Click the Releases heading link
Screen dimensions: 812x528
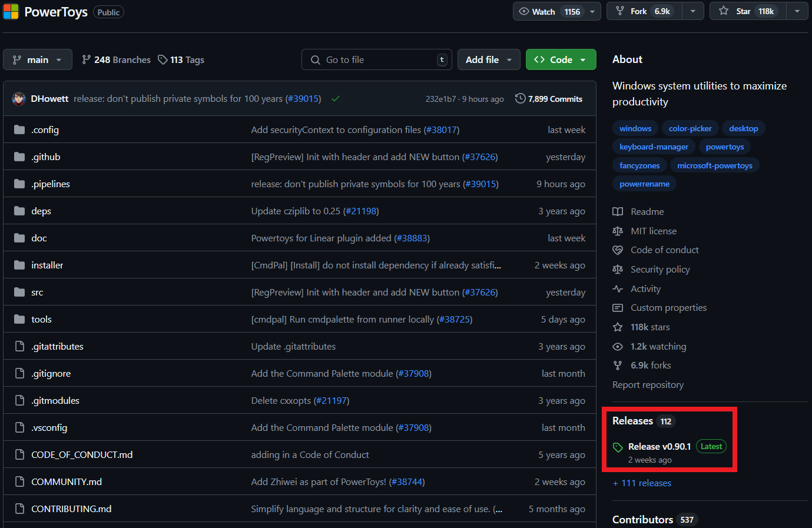coord(632,421)
